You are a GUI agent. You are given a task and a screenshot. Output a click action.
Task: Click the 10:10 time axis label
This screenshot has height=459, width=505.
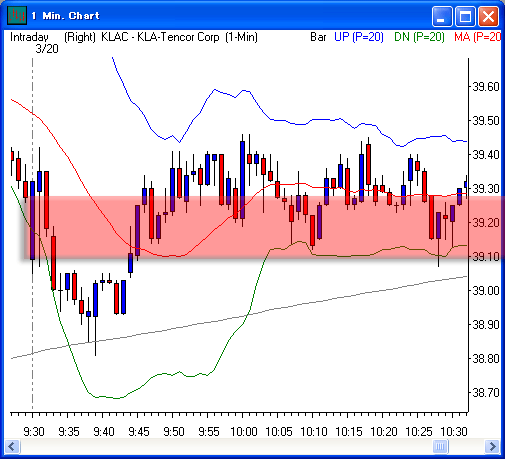314,432
